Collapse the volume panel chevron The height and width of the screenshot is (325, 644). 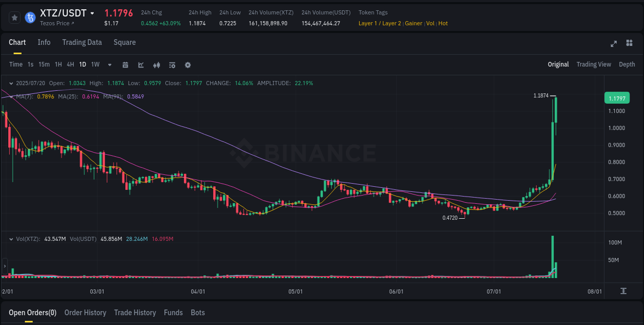tap(11, 239)
